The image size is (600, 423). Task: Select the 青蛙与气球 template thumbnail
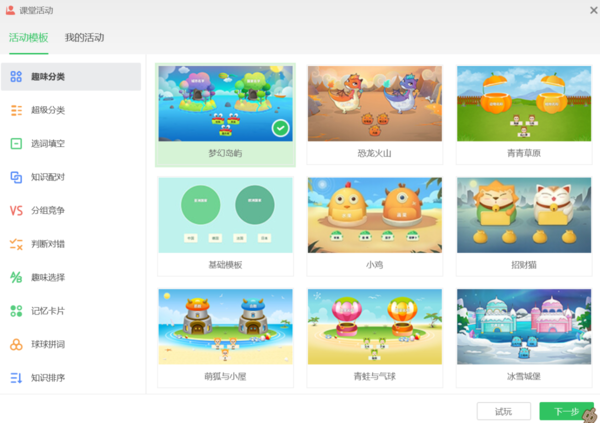(x=375, y=327)
